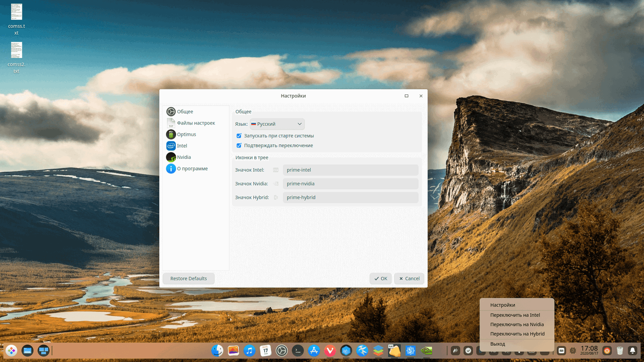Image resolution: width=644 pixels, height=362 pixels.
Task: Click the Hybrid tray icon preview
Action: pos(276,198)
